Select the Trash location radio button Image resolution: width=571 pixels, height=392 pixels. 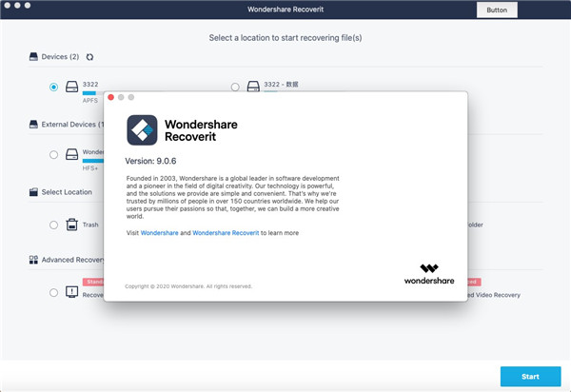point(53,225)
